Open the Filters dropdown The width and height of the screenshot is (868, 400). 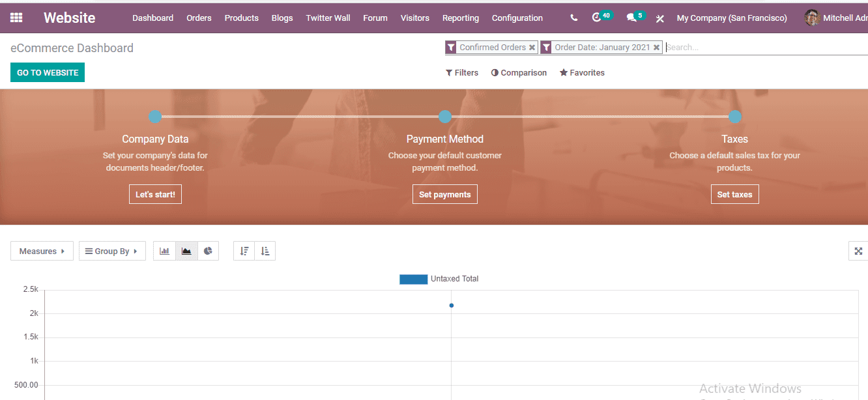(x=462, y=73)
